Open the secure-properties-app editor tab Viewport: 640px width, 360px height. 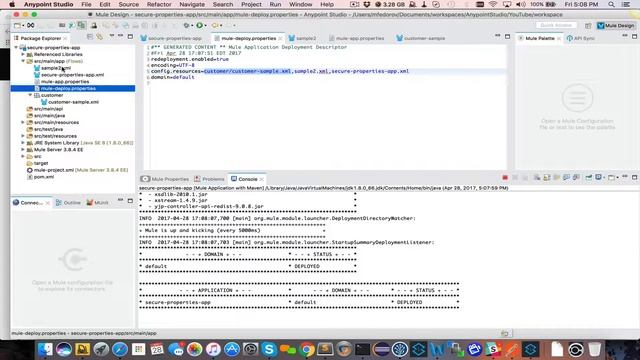(x=171, y=38)
